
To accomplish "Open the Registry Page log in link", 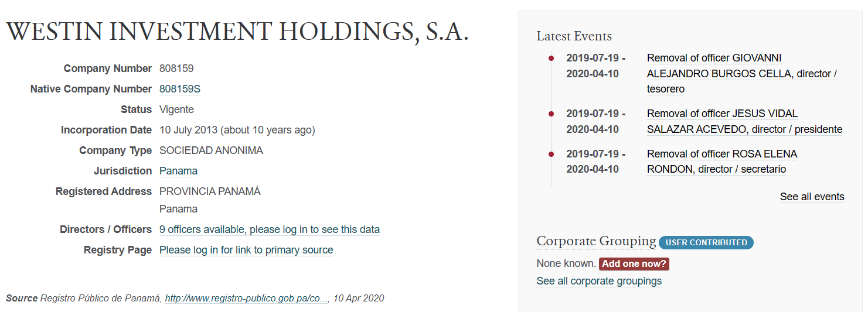I will point(246,250).
